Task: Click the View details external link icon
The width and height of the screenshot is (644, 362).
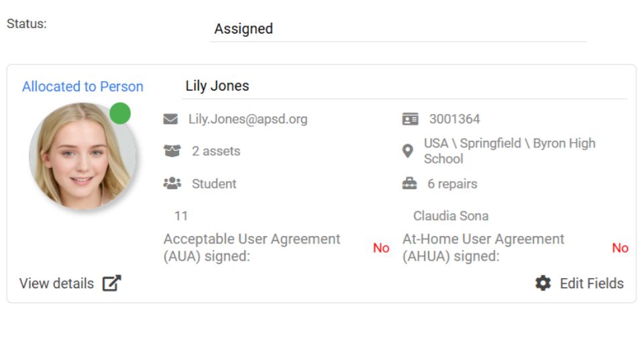Action: pos(111,284)
